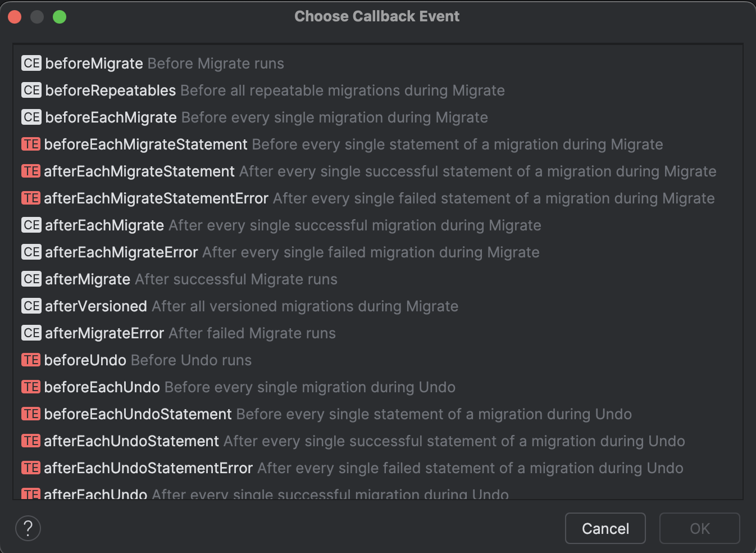Open the help dialog via question mark icon
Image resolution: width=756 pixels, height=553 pixels.
28,528
